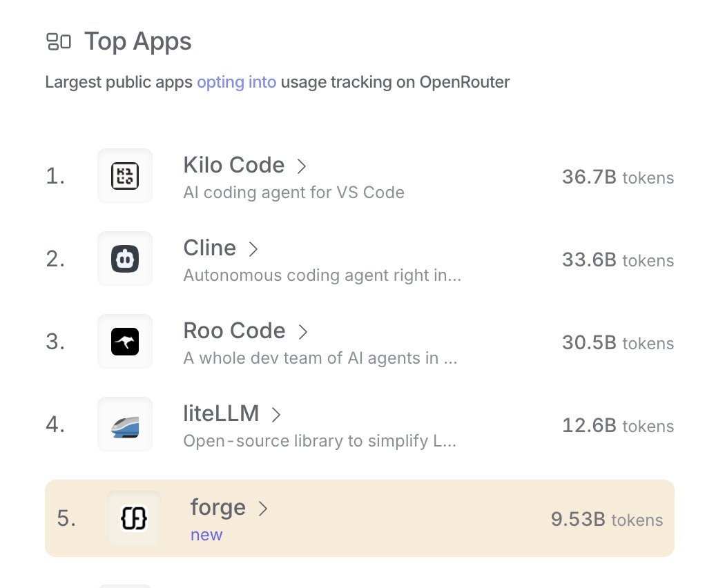Follow the "opting into" link
Viewport: 725px width, 588px height.
[236, 82]
